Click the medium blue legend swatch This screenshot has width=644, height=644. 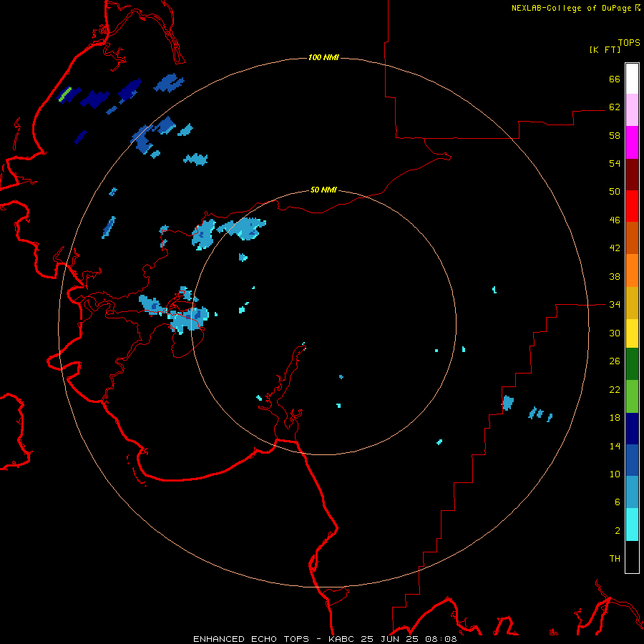pyautogui.click(x=632, y=460)
